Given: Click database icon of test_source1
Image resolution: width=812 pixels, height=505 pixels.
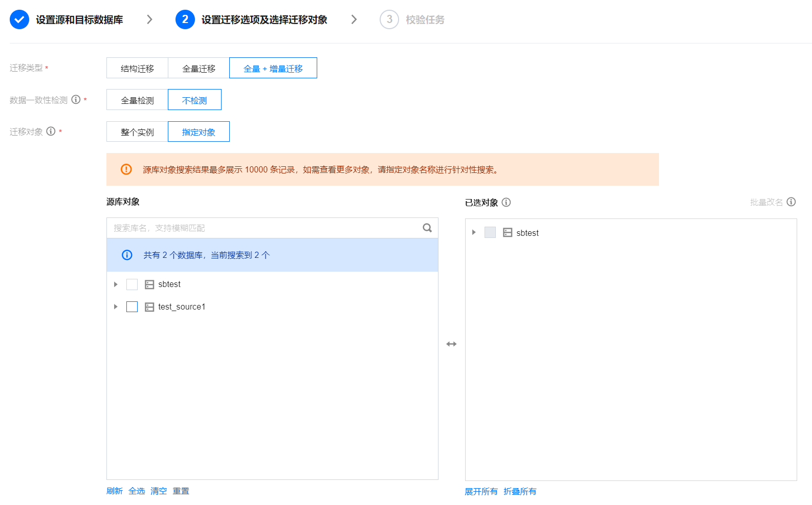Looking at the screenshot, I should (x=149, y=307).
